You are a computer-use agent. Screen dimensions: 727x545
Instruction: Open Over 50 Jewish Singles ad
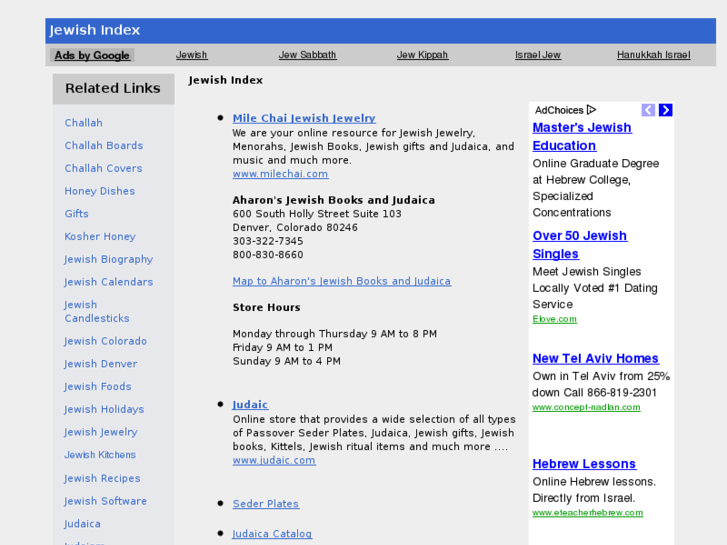tap(580, 245)
